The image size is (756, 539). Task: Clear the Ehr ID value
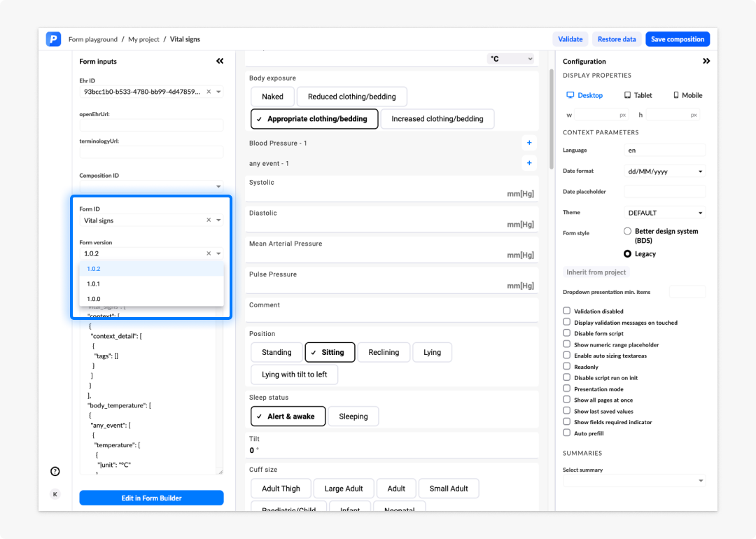point(209,92)
